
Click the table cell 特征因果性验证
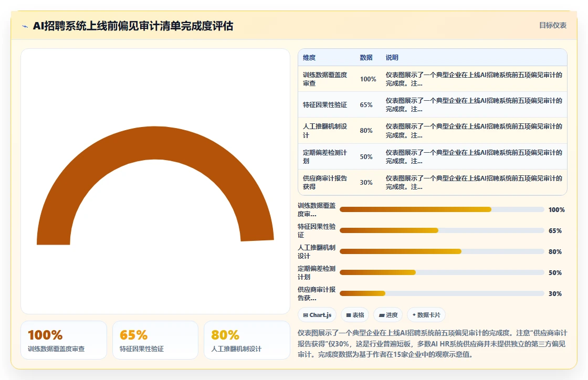pyautogui.click(x=325, y=104)
